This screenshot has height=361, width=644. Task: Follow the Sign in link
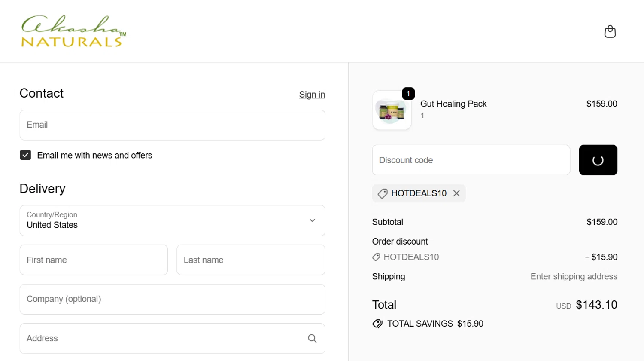point(312,95)
